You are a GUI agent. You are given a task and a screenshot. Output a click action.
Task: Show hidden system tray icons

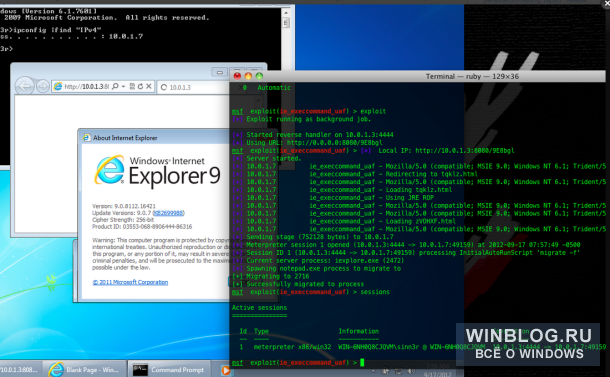[x=373, y=371]
